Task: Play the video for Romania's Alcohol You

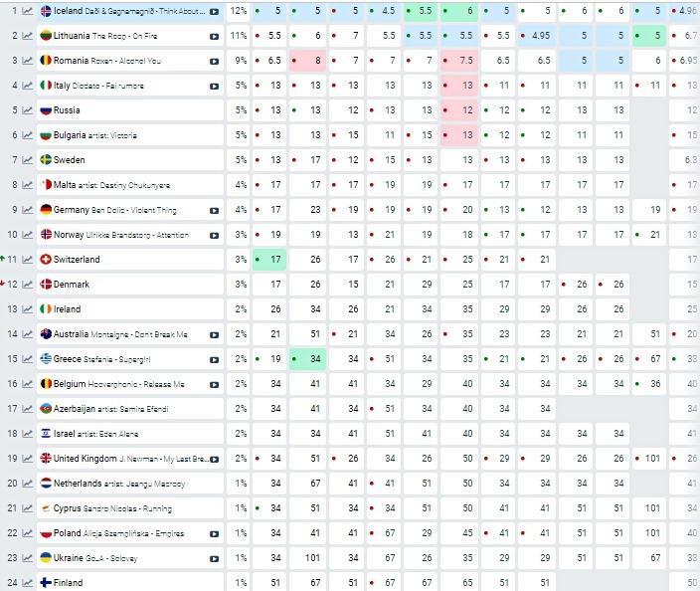Action: click(x=215, y=62)
